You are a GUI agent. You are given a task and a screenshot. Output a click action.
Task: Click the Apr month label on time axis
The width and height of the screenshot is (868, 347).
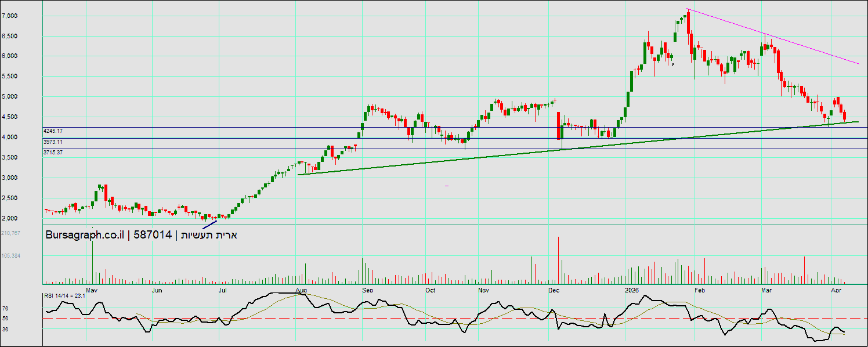point(836,289)
